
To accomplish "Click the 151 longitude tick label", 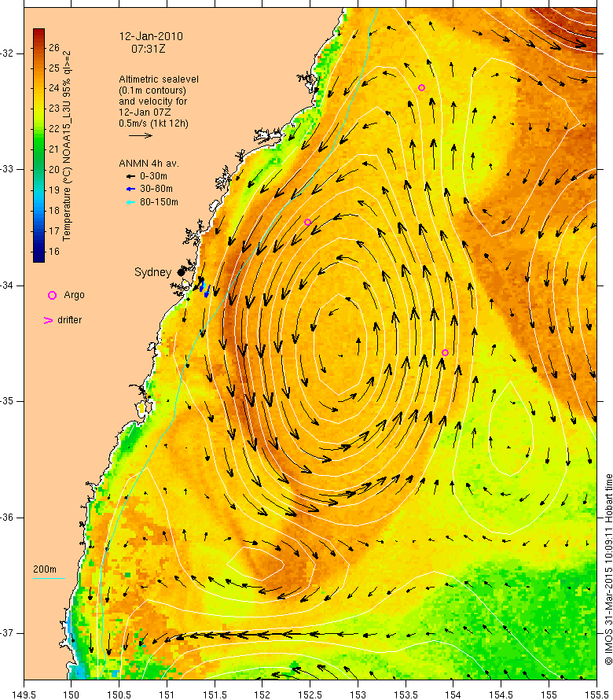I will (x=167, y=695).
